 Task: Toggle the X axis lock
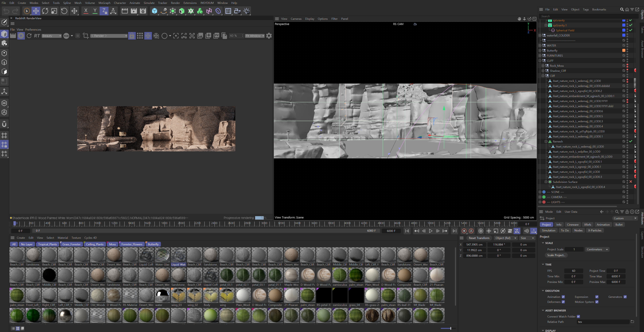coord(86,11)
